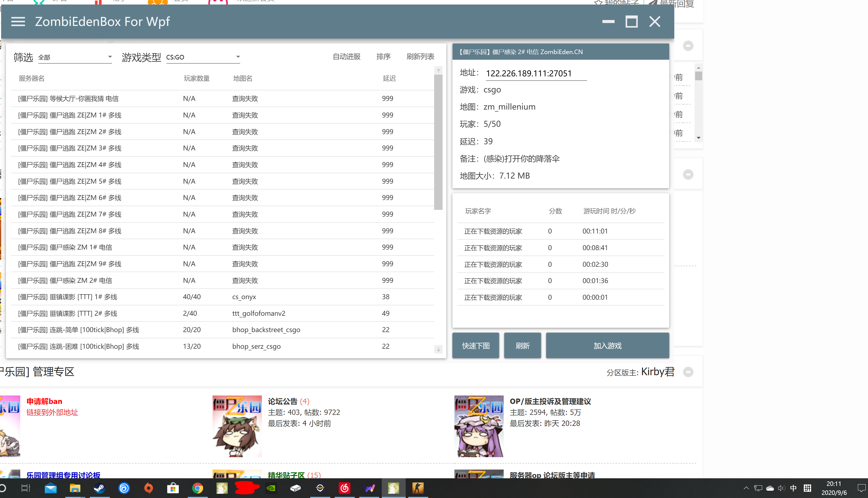868x498 pixels.
Task: Select server 僵尸逃跑 ZE|ZM 1# 多线
Action: coord(222,115)
